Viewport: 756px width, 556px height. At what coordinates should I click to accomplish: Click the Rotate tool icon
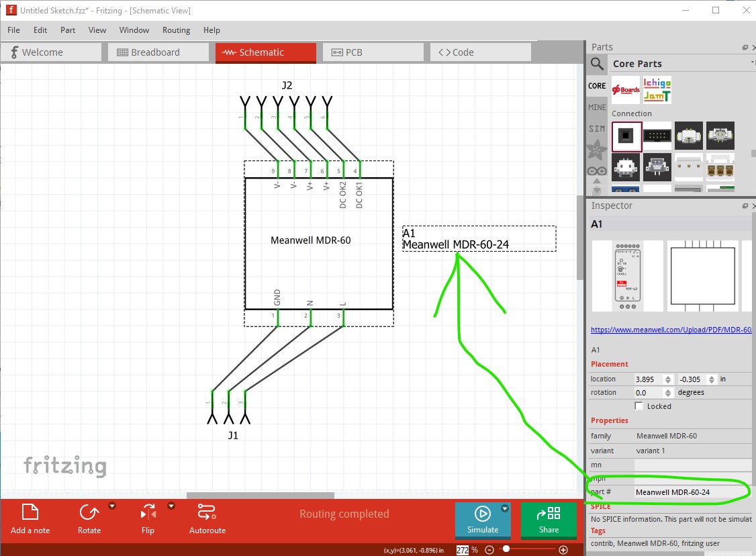tap(89, 513)
